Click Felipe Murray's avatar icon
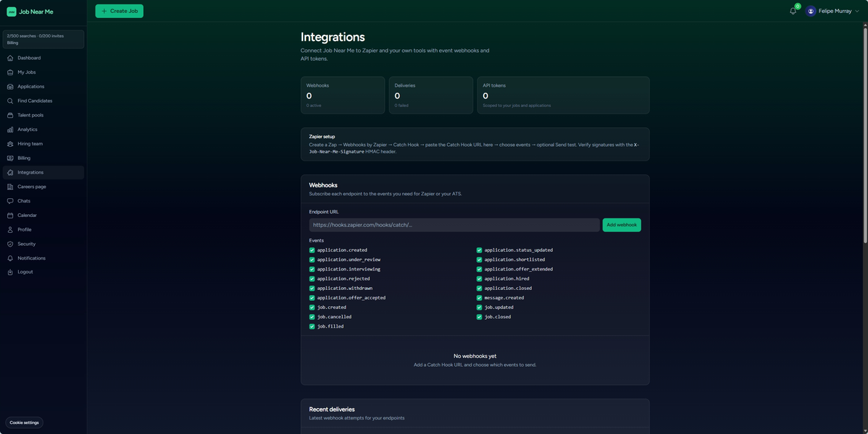This screenshot has height=434, width=868. tap(811, 11)
